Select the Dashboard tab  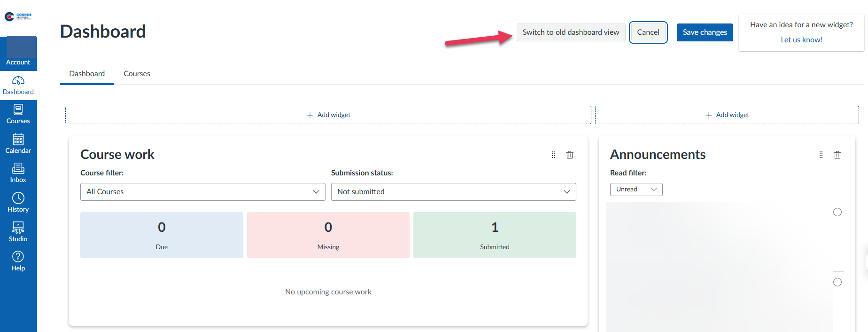[x=87, y=74]
